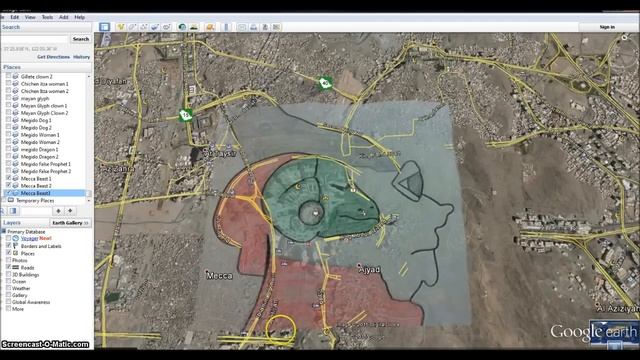
Task: Click the Mecca place label on map
Action: pos(220,276)
